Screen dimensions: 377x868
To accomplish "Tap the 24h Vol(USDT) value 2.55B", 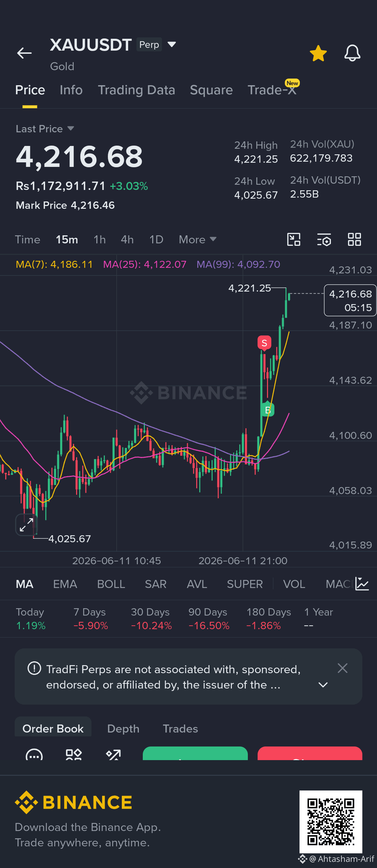I will 304,194.
